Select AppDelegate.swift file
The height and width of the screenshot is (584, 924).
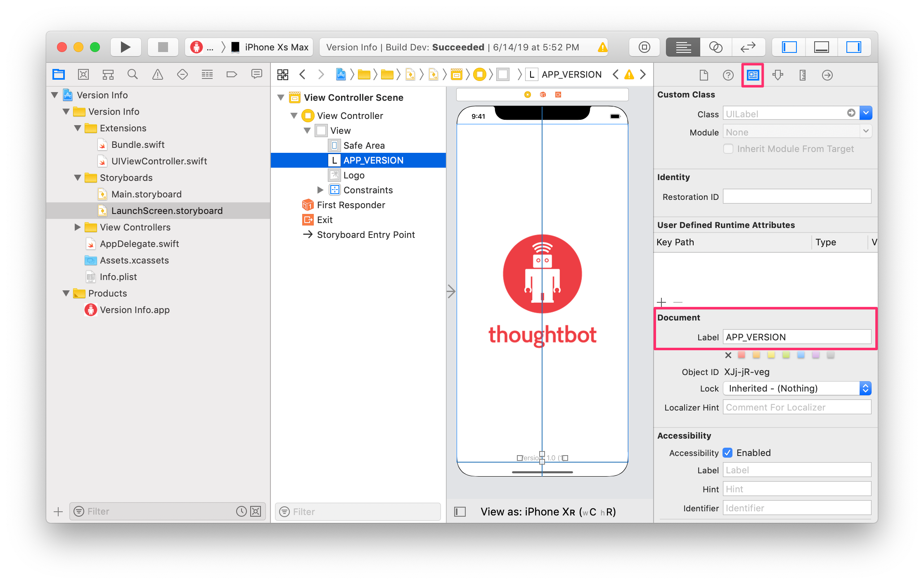pos(139,244)
